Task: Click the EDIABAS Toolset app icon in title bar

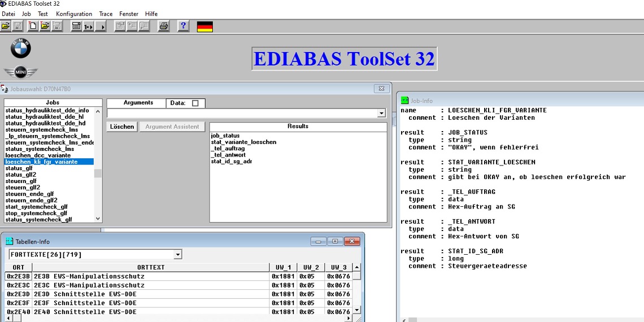Action: click(3, 4)
